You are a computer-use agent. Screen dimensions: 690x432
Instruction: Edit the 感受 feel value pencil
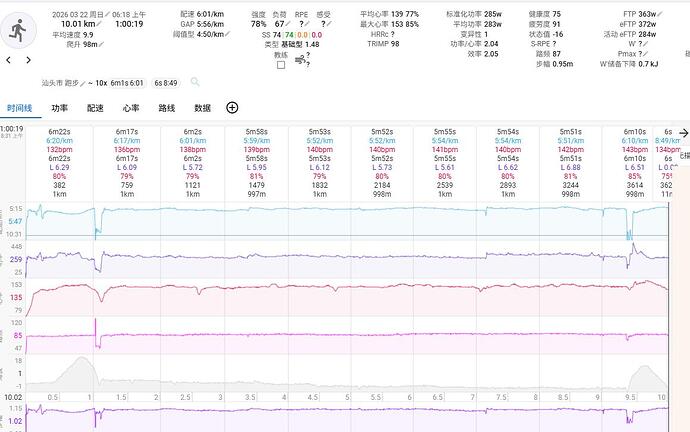click(329, 24)
